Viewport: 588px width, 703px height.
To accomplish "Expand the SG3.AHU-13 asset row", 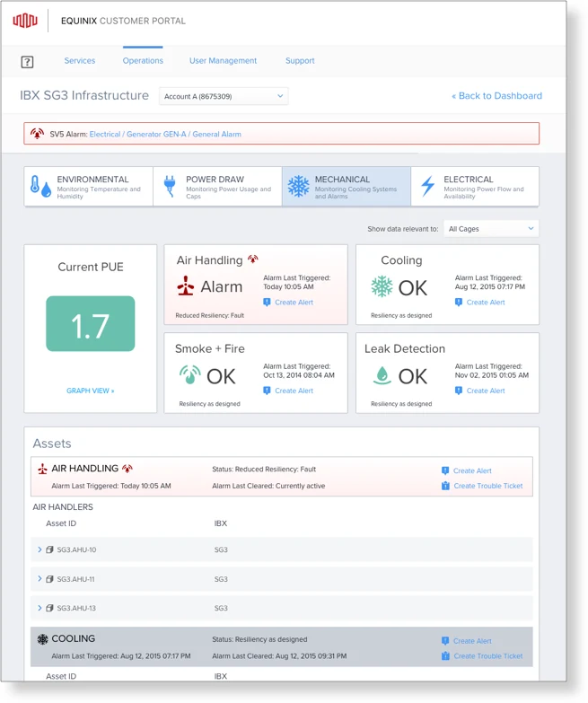I will [x=39, y=608].
